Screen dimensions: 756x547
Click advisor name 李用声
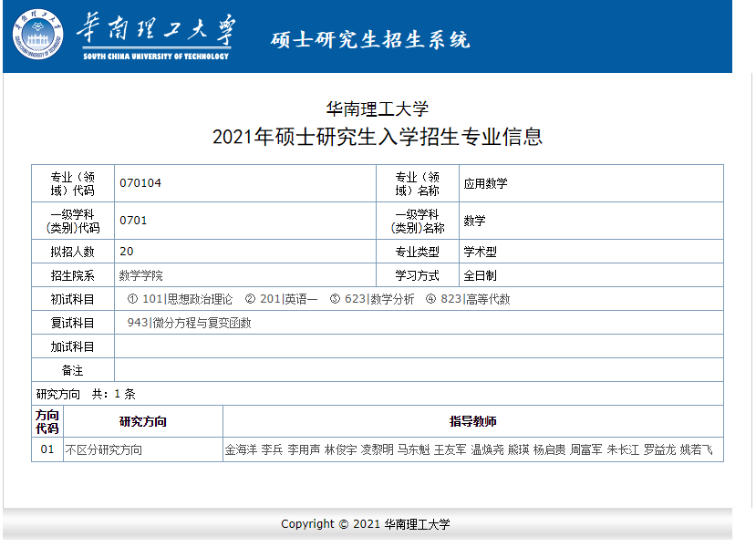304,449
